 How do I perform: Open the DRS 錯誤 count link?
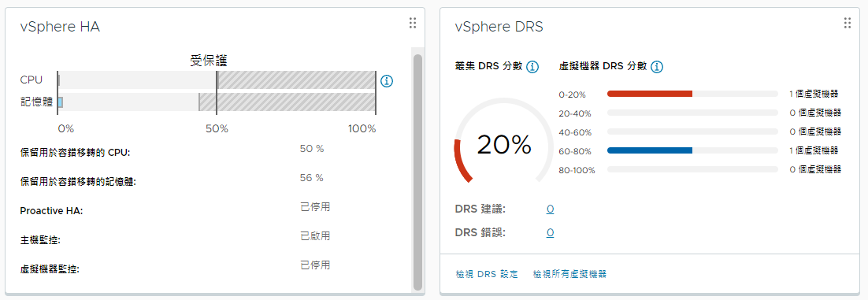pos(551,233)
